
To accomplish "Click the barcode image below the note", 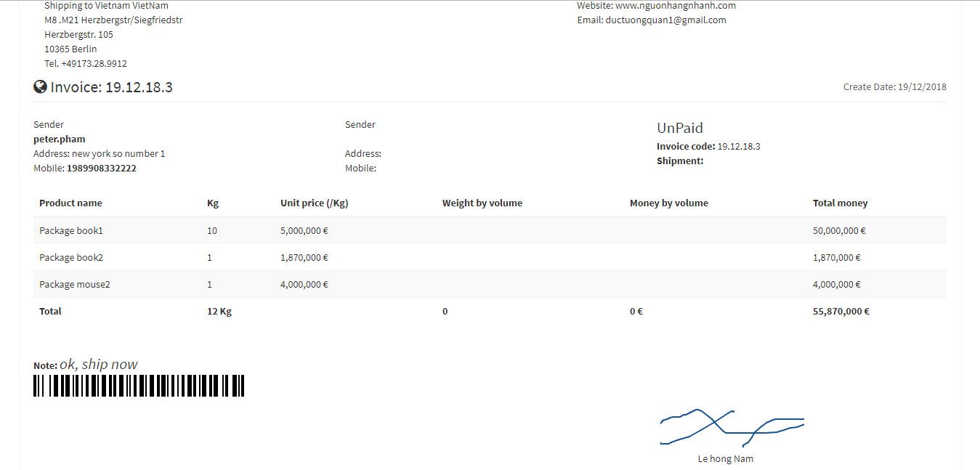I will coord(138,385).
